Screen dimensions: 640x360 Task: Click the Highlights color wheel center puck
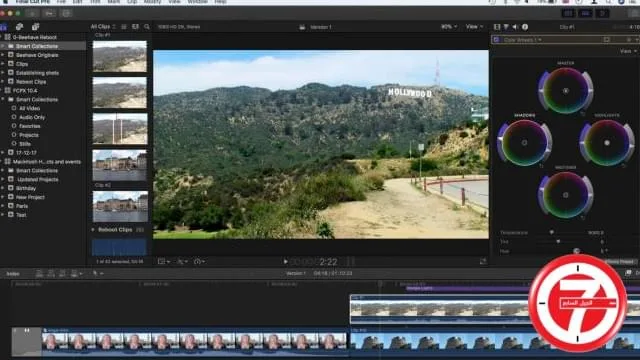tap(607, 143)
